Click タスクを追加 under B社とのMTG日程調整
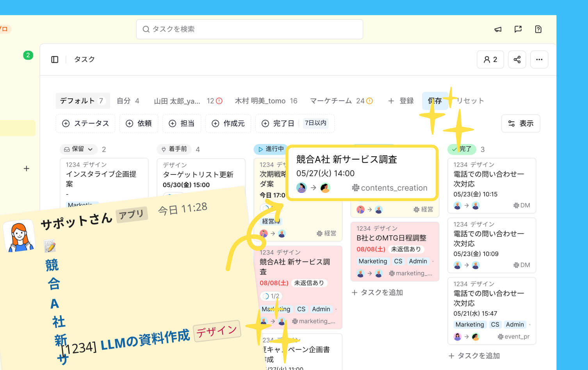588x370 pixels. coord(377,292)
